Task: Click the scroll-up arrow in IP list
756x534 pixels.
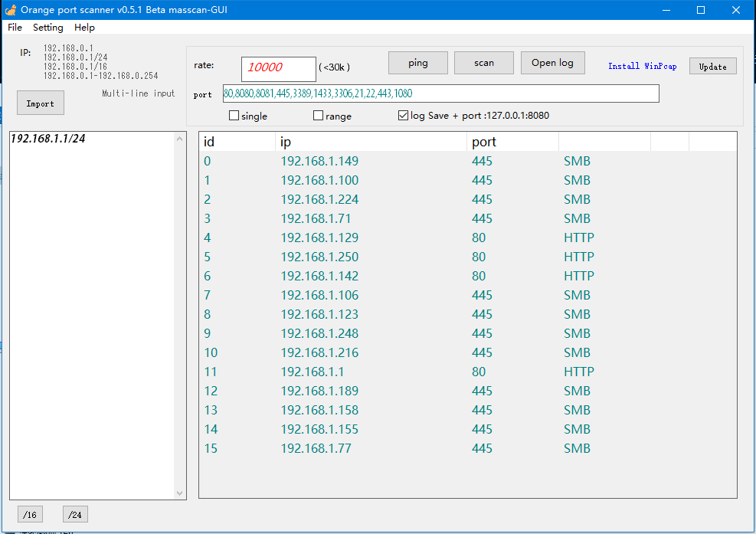Action: 180,139
